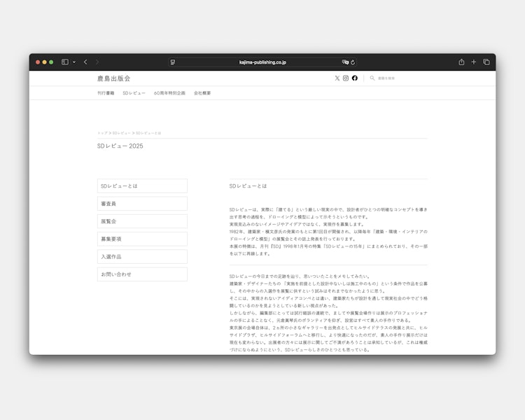Open the Instagram social icon
This screenshot has height=420, width=525.
click(x=346, y=78)
